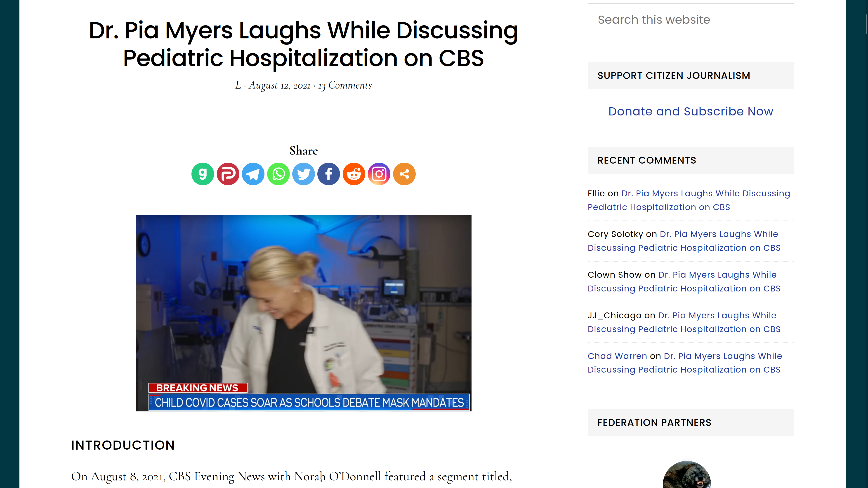
Task: Click the RECENT COMMENTS heading
Action: pos(647,160)
